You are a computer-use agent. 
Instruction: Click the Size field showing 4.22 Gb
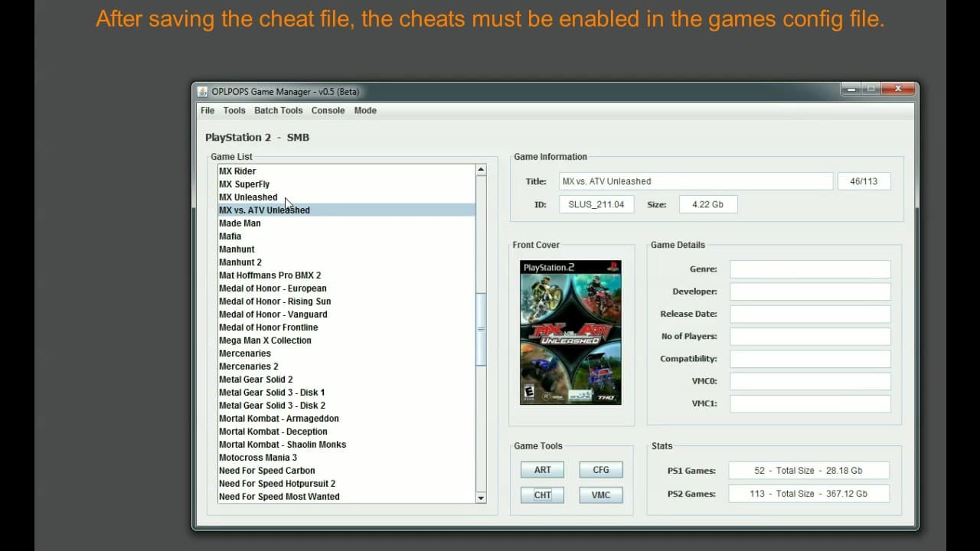point(707,204)
